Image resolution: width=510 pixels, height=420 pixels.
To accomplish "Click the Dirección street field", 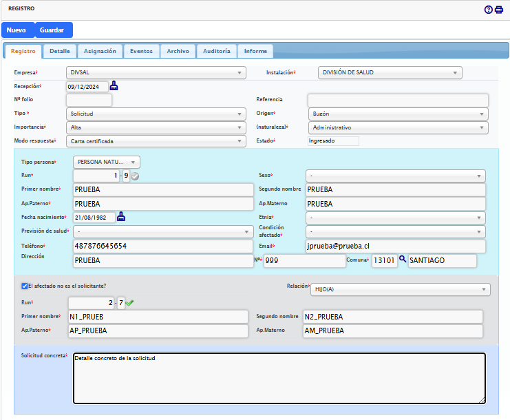I will point(163,260).
